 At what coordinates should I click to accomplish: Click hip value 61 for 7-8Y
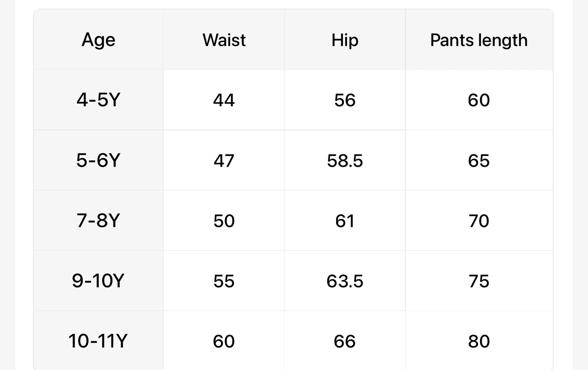tap(345, 221)
